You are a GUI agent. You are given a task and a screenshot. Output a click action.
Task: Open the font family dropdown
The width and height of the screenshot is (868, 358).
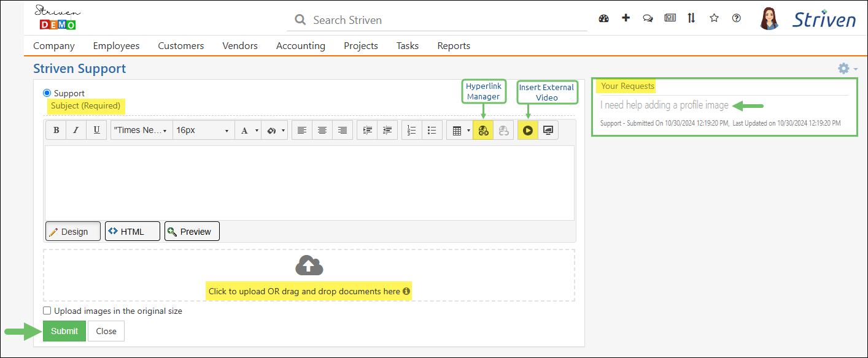pyautogui.click(x=141, y=131)
